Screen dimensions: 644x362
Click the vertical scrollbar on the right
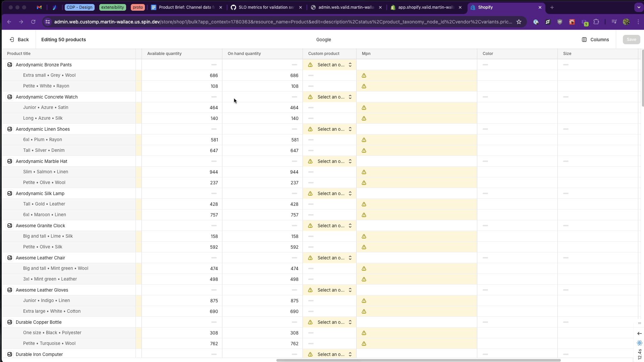coord(642,78)
